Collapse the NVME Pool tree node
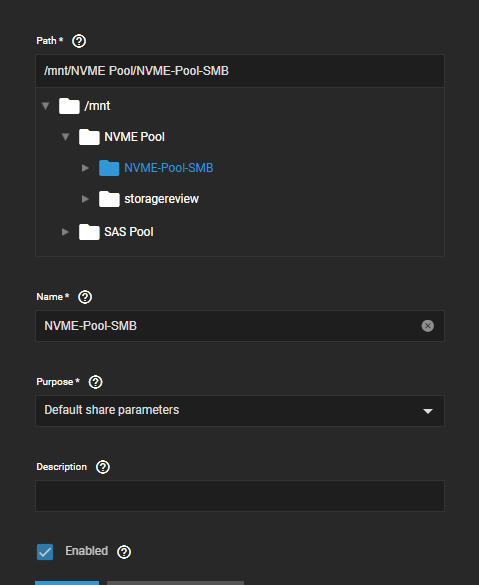The image size is (479, 585). (x=65, y=137)
